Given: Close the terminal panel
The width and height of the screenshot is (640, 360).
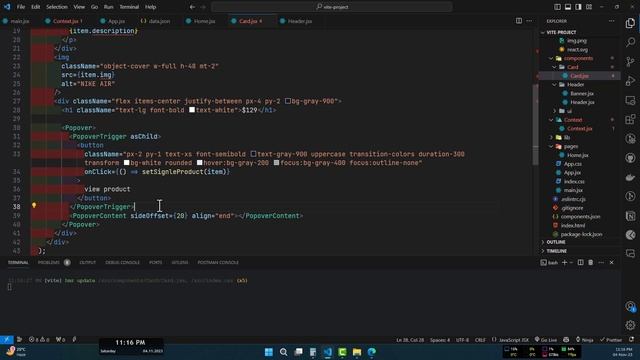Looking at the screenshot, I should 611,262.
